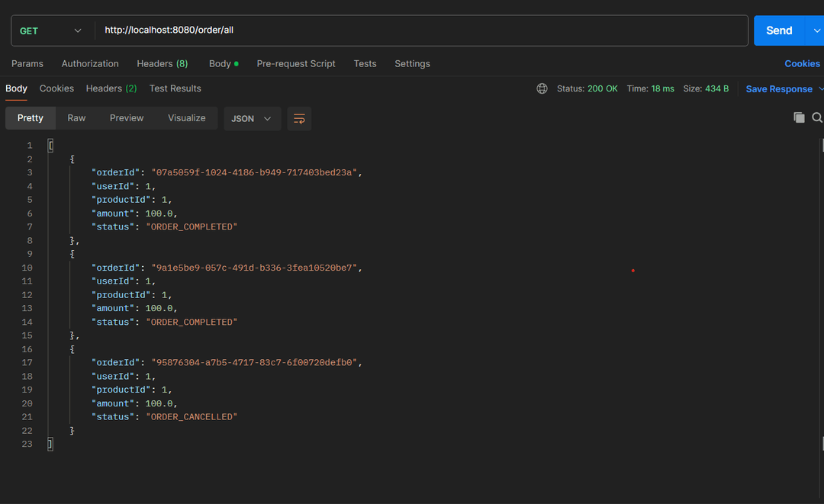Switch to the Tests tab
Image resolution: width=824 pixels, height=504 pixels.
tap(365, 64)
